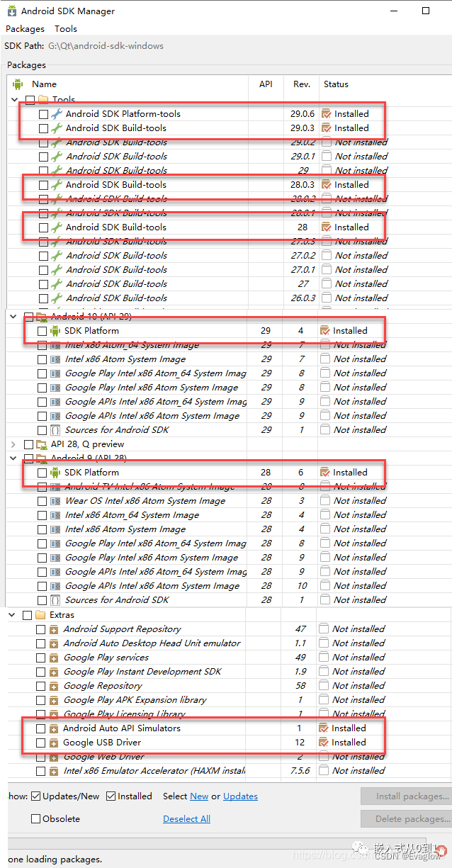Select the Android TV Intel x86 Atom System Image row
The height and width of the screenshot is (868, 452).
(x=229, y=486)
